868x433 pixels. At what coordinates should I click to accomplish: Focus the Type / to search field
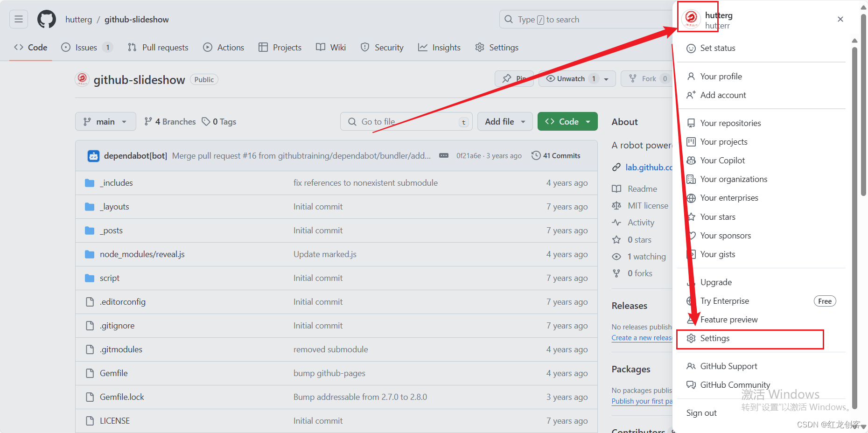point(586,20)
